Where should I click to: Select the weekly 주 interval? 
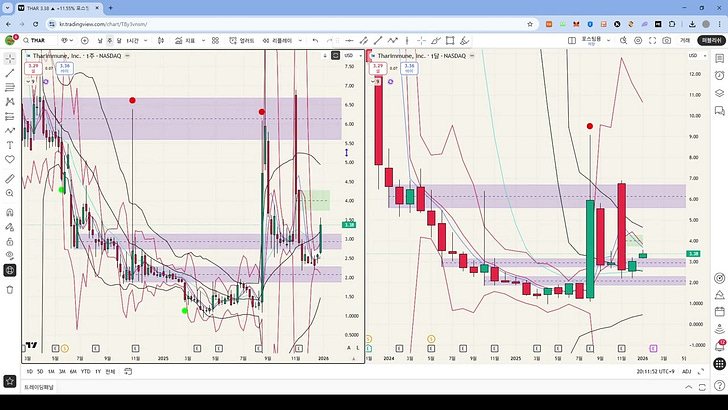click(110, 40)
